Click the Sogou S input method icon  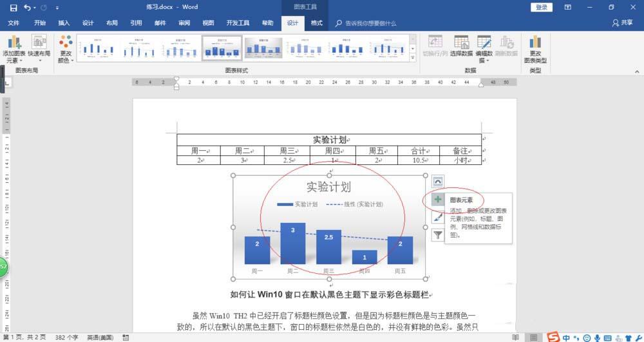click(x=554, y=337)
